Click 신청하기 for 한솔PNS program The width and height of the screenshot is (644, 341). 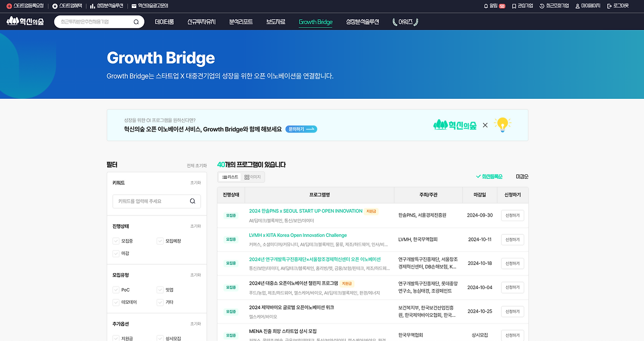point(513,216)
